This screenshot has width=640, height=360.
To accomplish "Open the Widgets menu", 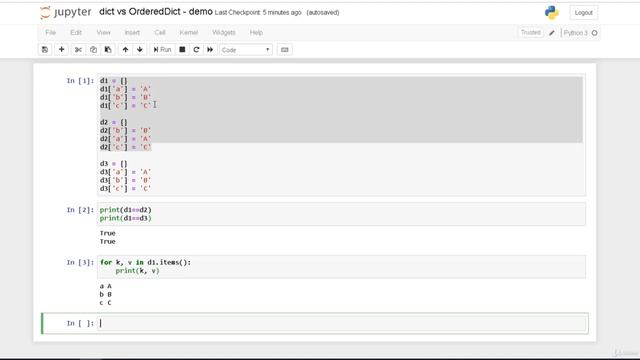I will (x=224, y=33).
